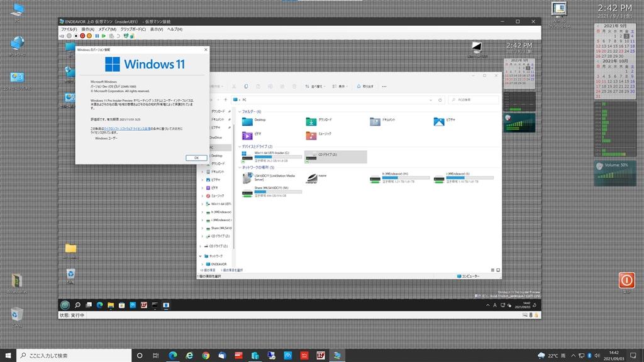The width and height of the screenshot is (644, 362).
Task: Click Delete trash icon in Explorer toolbar
Action: 294,86
